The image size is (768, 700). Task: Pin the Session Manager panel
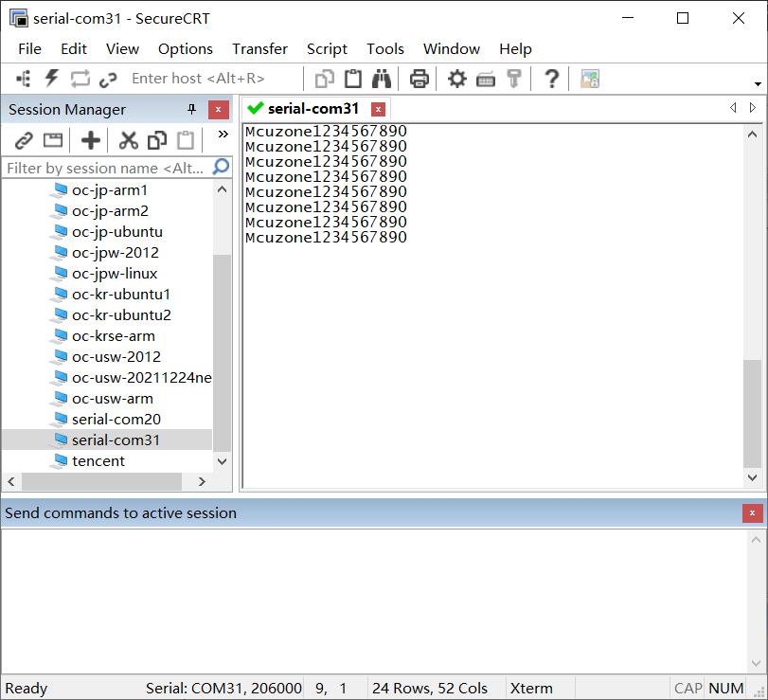click(191, 109)
